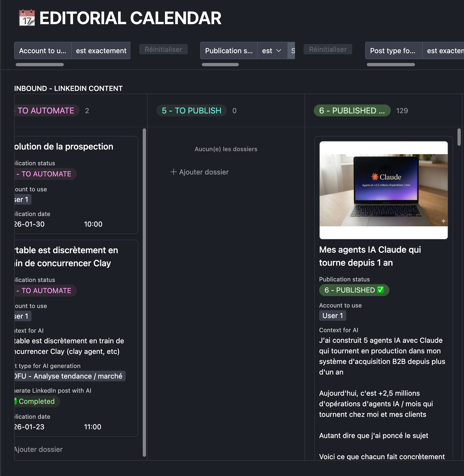The width and height of the screenshot is (464, 476).
Task: Click the sparkle icon on laptop thumbnail
Action: [x=443, y=221]
